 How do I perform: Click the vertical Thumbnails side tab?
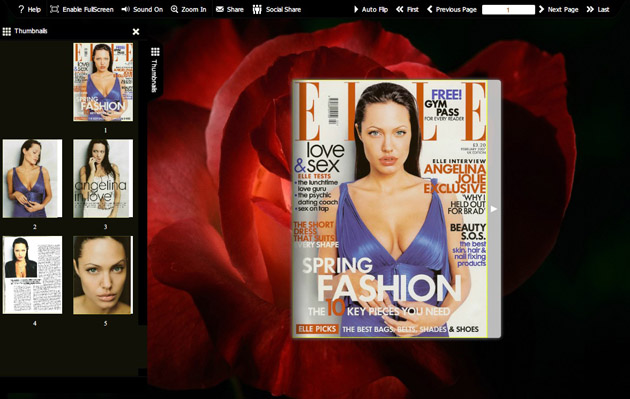coord(155,70)
